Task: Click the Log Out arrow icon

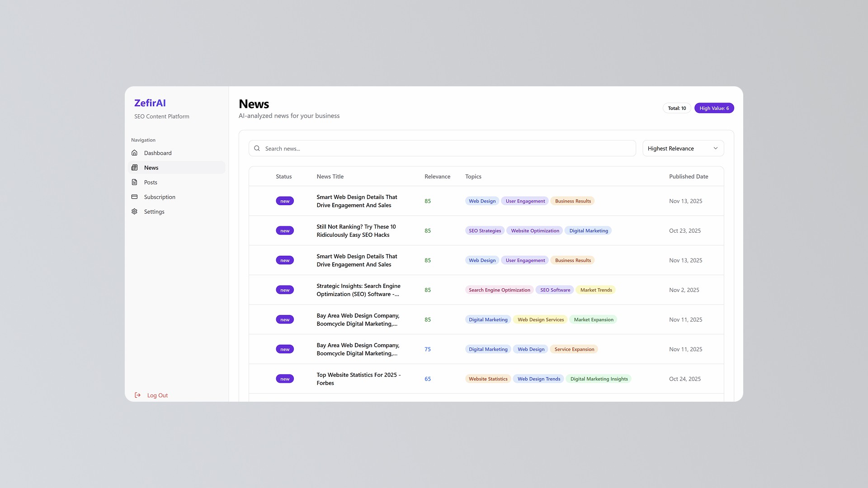Action: click(137, 395)
